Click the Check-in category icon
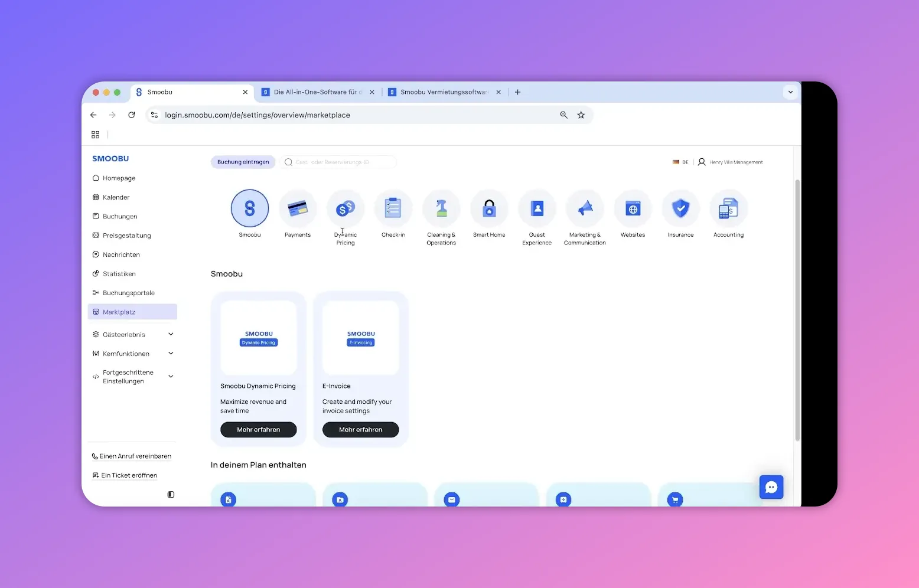Screen dimensions: 919x588 (393, 208)
